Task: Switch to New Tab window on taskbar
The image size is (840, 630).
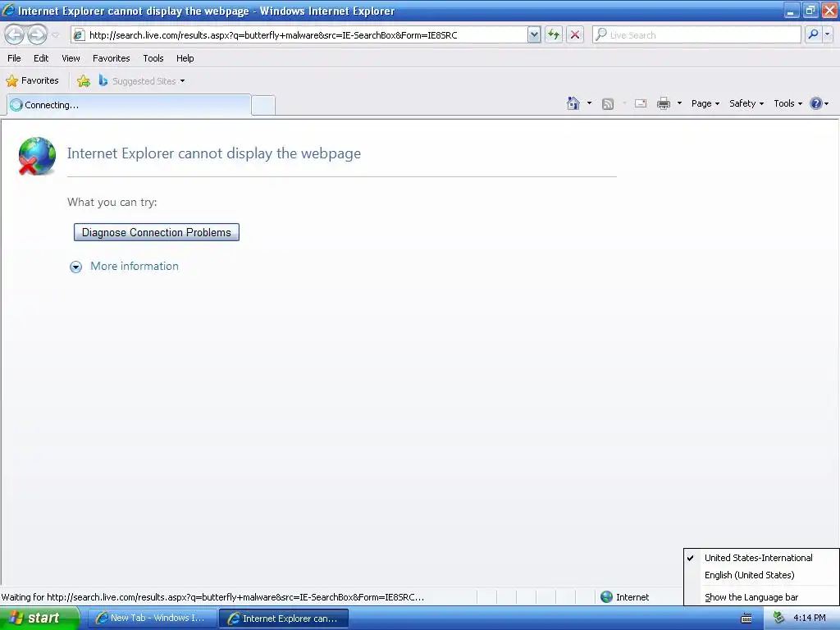Action: point(152,619)
